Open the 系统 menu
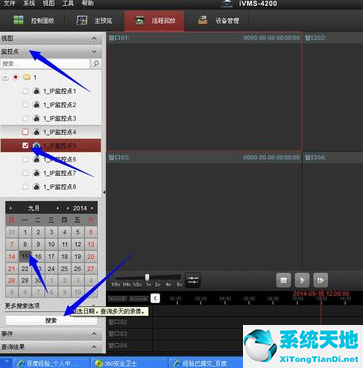 coord(29,4)
